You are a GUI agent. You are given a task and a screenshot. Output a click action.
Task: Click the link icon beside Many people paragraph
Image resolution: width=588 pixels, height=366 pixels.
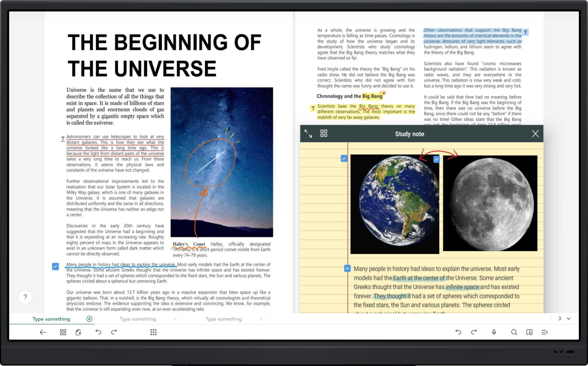(56, 266)
